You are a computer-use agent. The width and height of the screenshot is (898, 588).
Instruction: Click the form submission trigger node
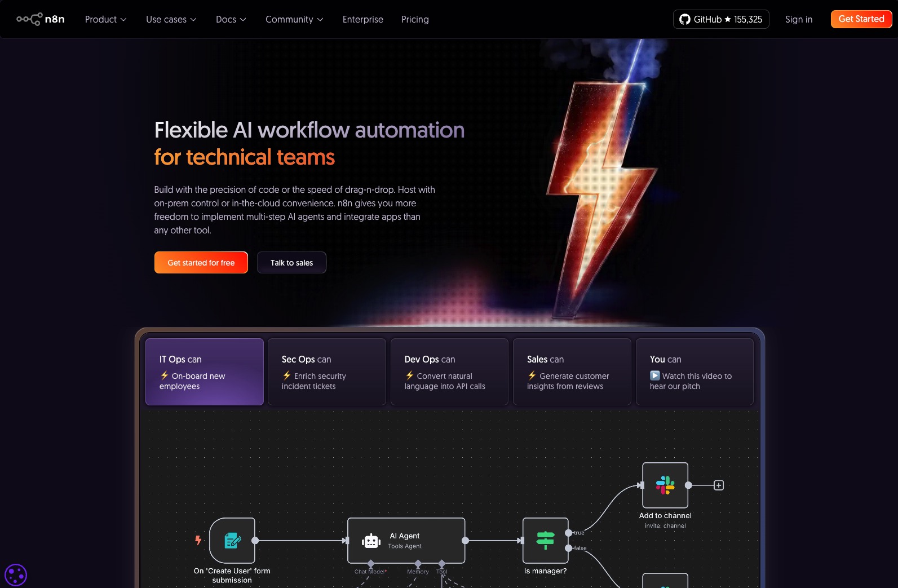click(x=232, y=541)
